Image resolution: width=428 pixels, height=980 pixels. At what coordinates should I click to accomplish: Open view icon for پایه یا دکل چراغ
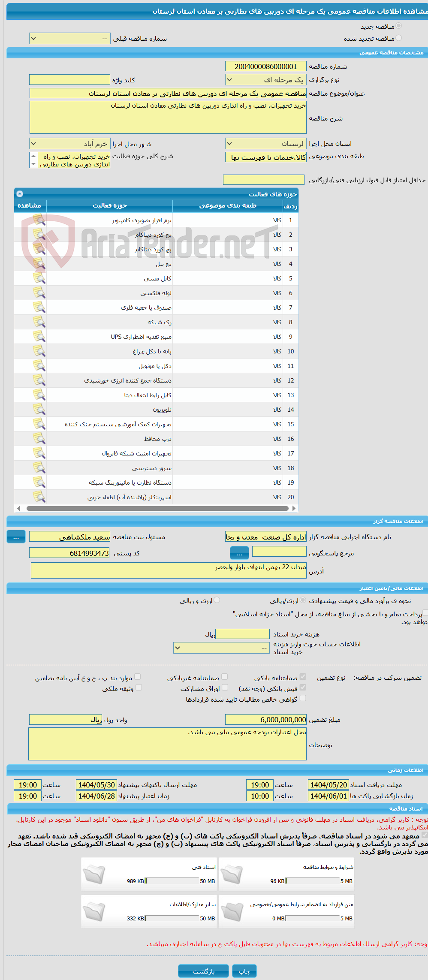point(39,351)
